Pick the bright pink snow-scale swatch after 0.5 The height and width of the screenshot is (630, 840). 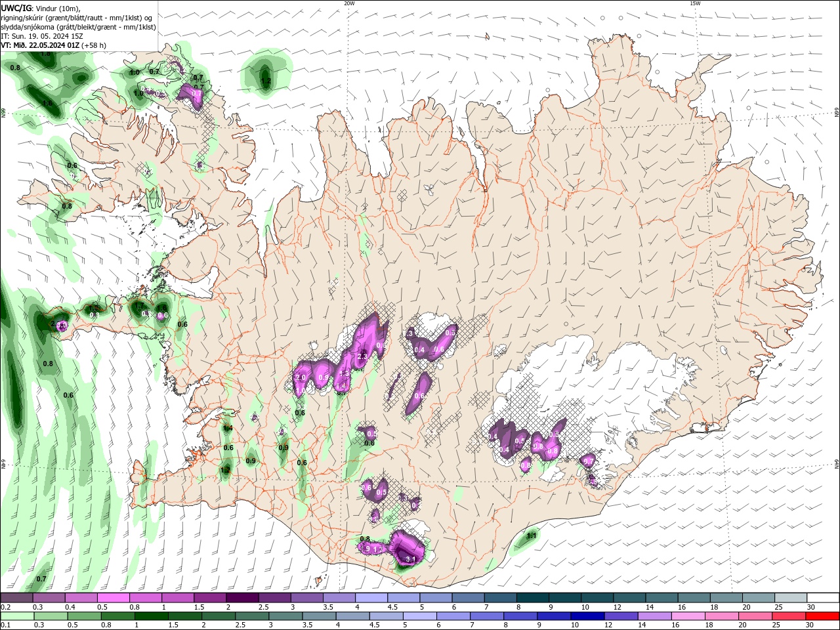click(113, 598)
